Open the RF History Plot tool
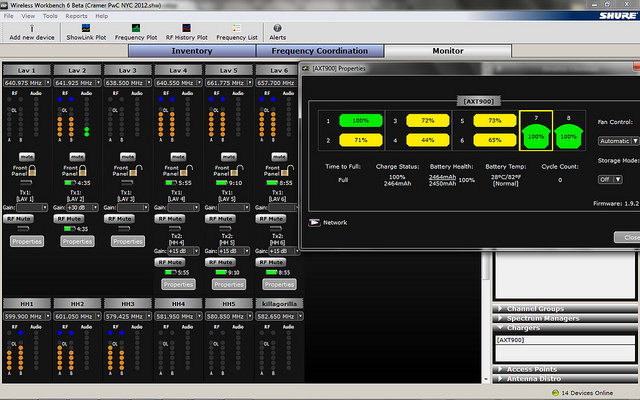Image resolution: width=640 pixels, height=400 pixels. click(x=187, y=28)
